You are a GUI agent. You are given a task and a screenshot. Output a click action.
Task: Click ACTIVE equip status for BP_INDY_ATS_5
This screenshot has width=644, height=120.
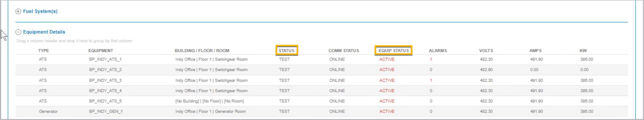pyautogui.click(x=387, y=101)
